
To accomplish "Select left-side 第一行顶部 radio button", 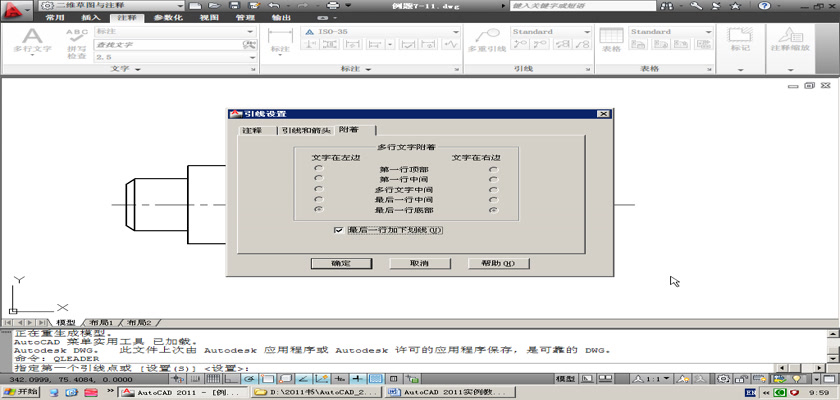I will tap(319, 169).
